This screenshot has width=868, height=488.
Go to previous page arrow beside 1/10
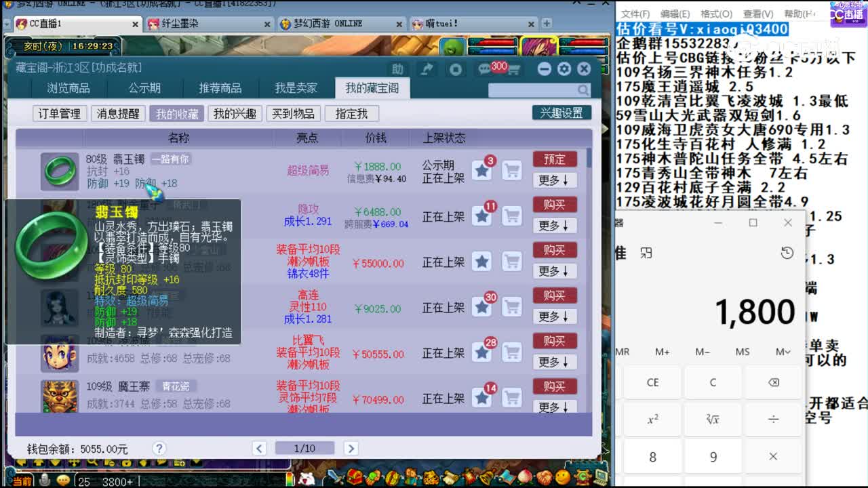(x=259, y=448)
